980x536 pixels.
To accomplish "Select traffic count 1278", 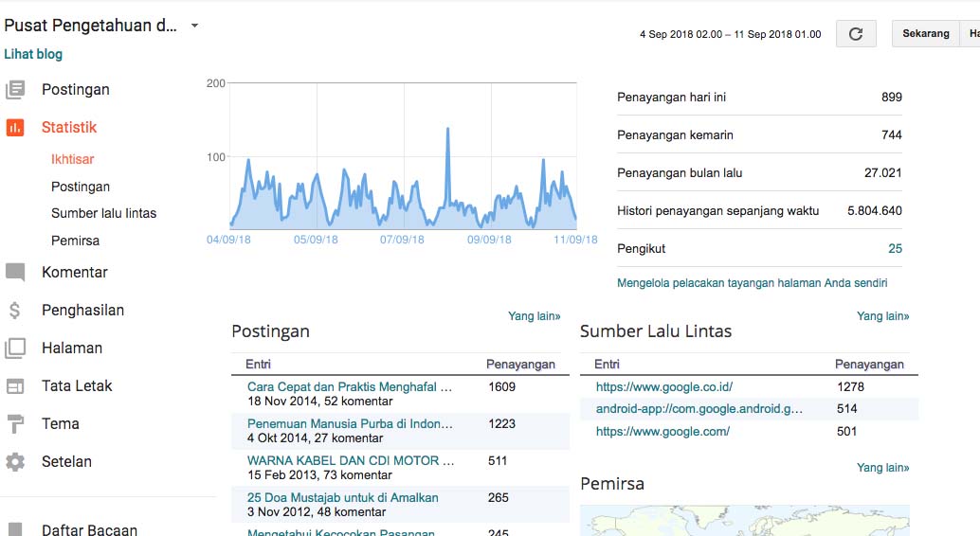I will tap(850, 386).
